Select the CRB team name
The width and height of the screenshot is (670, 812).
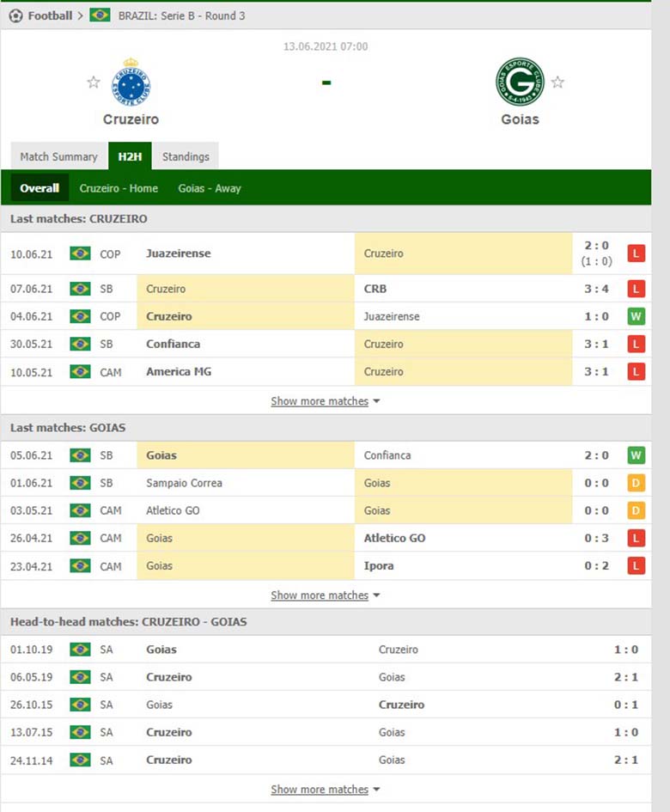tap(375, 289)
